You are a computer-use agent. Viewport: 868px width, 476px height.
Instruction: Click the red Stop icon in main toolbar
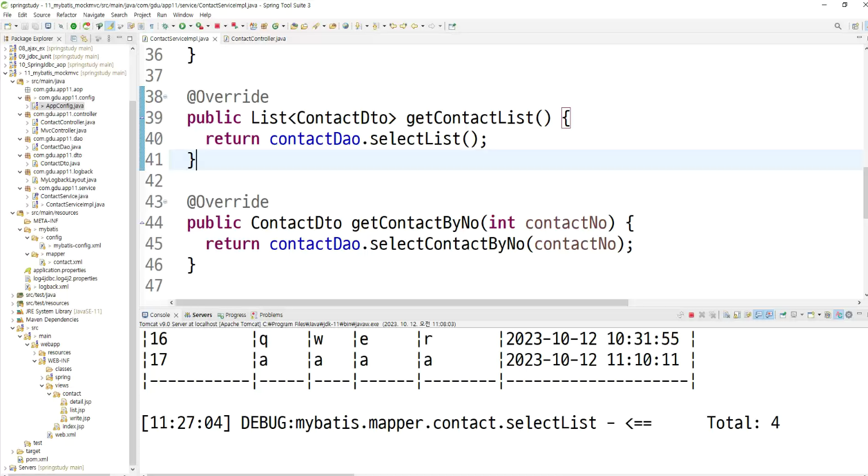coord(217,26)
